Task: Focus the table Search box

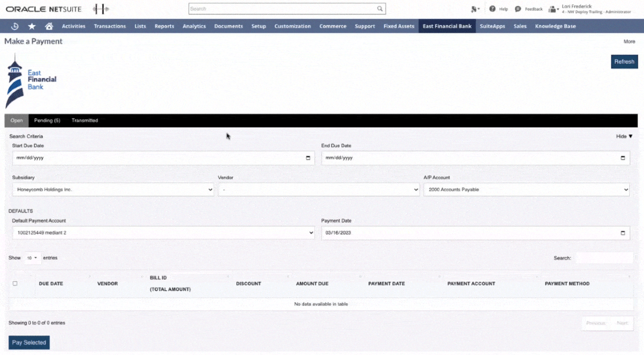Action: tap(604, 258)
